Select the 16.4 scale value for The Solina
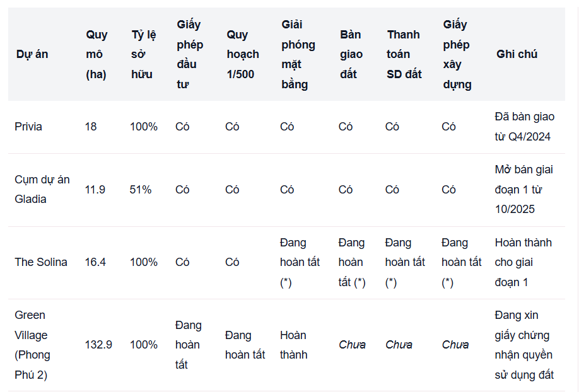This screenshot has height=392, width=579. [95, 262]
